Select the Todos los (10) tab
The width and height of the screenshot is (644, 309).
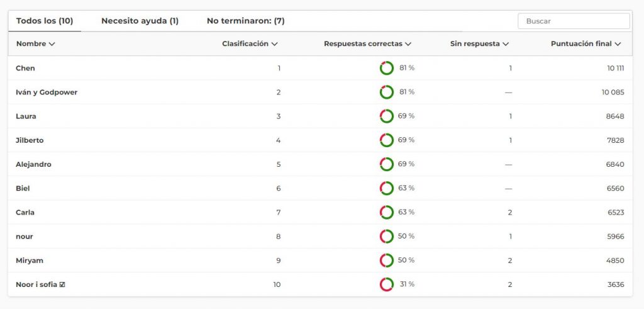44,21
